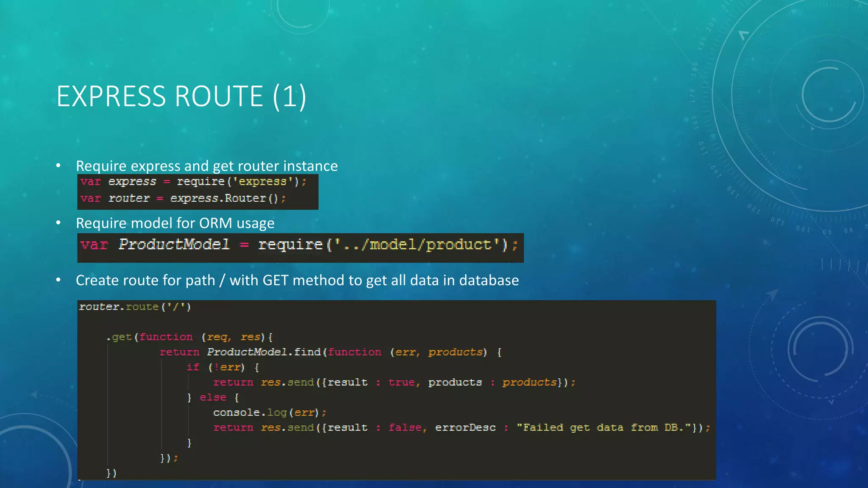Click the first bullet point dot
Viewport: 868px width, 488px height.
point(58,166)
